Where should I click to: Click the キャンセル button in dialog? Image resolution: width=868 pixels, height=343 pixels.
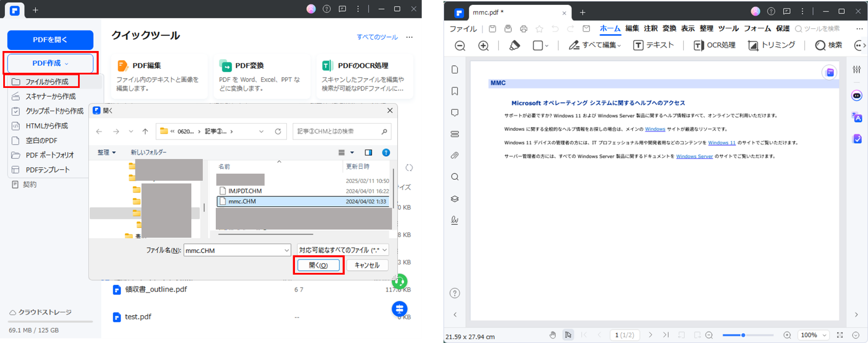click(x=367, y=265)
